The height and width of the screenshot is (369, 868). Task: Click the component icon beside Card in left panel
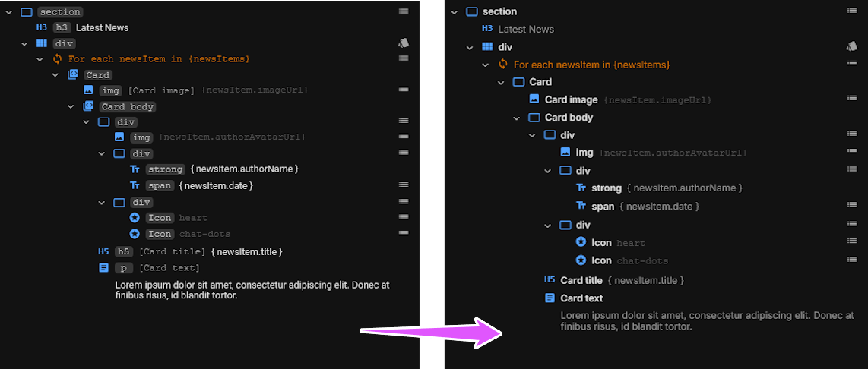pyautogui.click(x=72, y=74)
